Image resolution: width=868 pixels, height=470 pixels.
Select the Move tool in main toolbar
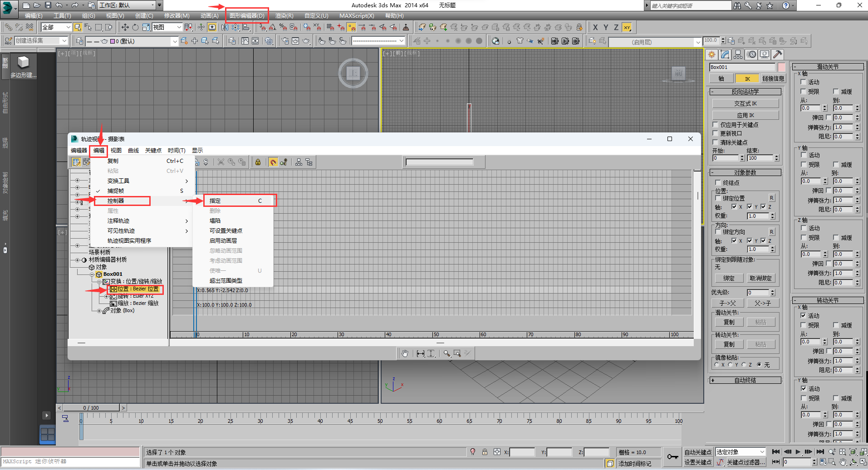(125, 27)
